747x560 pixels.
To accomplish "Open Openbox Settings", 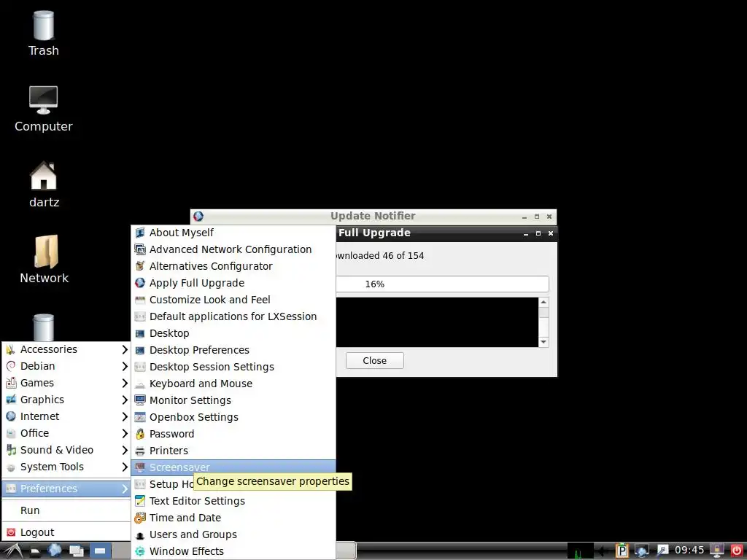I will tap(233, 417).
